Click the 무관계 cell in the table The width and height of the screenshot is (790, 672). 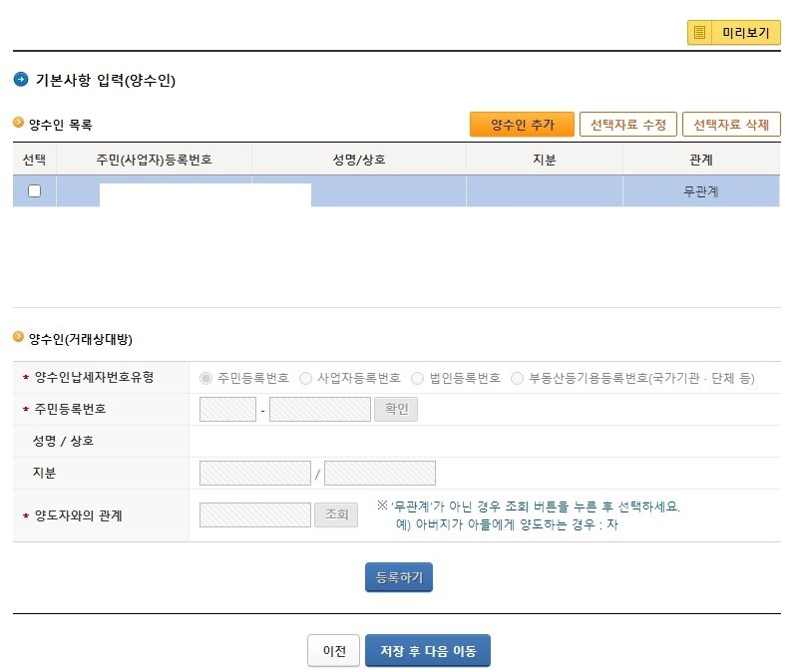click(701, 191)
